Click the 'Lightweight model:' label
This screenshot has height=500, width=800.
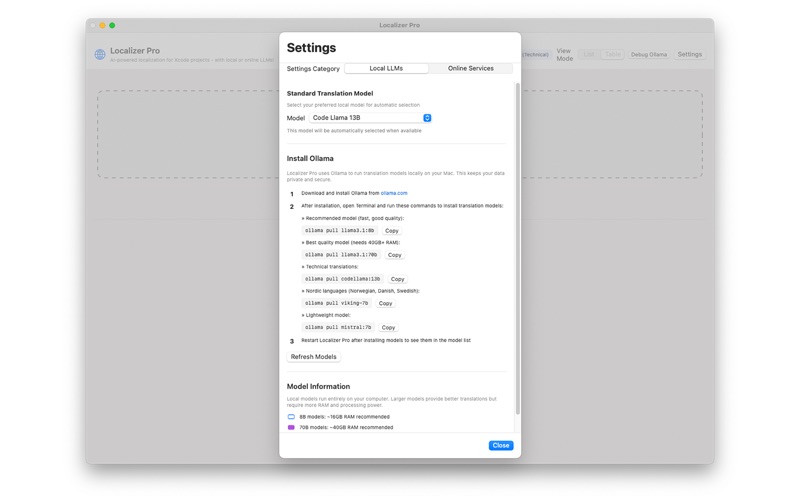click(x=326, y=315)
